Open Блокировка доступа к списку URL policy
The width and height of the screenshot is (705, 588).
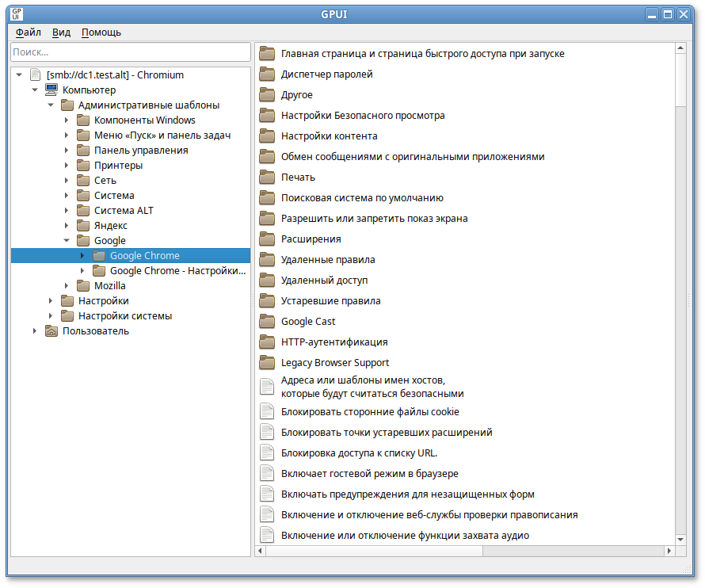359,453
